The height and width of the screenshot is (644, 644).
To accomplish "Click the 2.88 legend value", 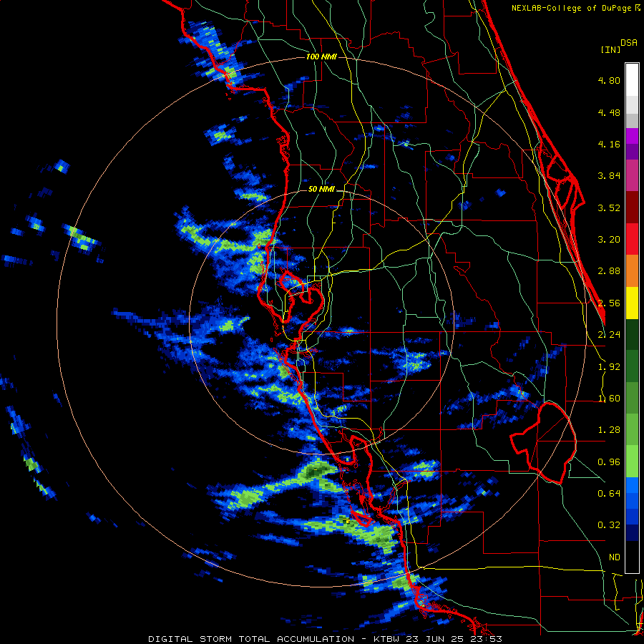I will tap(609, 271).
